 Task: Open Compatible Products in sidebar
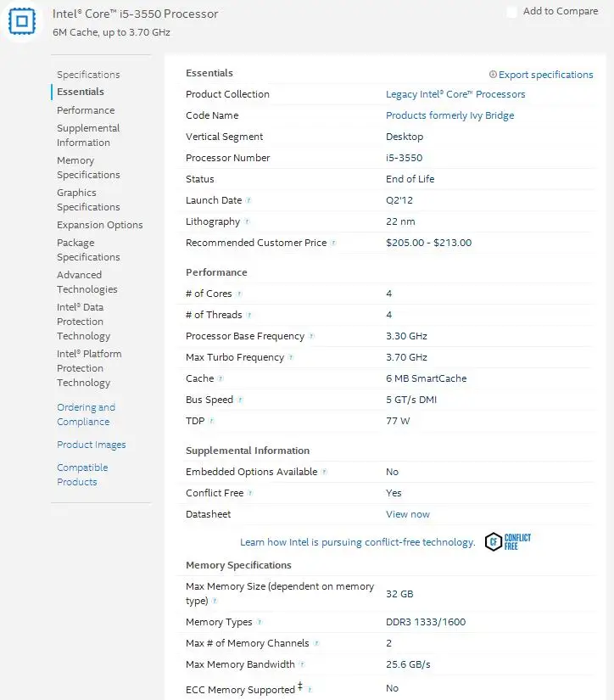pos(82,474)
